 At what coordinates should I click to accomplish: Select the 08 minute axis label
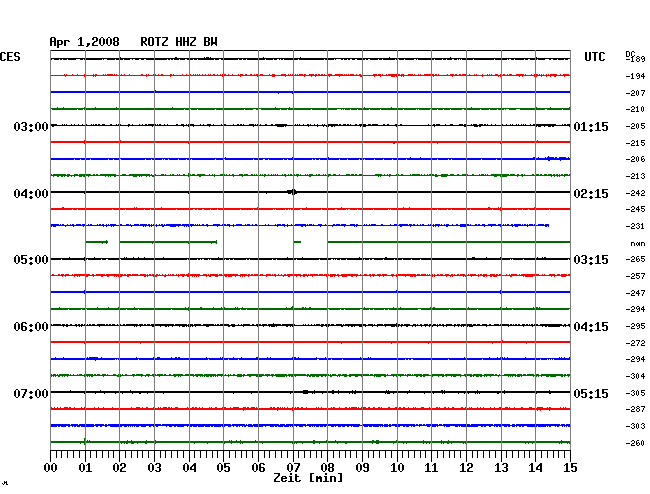tap(327, 468)
